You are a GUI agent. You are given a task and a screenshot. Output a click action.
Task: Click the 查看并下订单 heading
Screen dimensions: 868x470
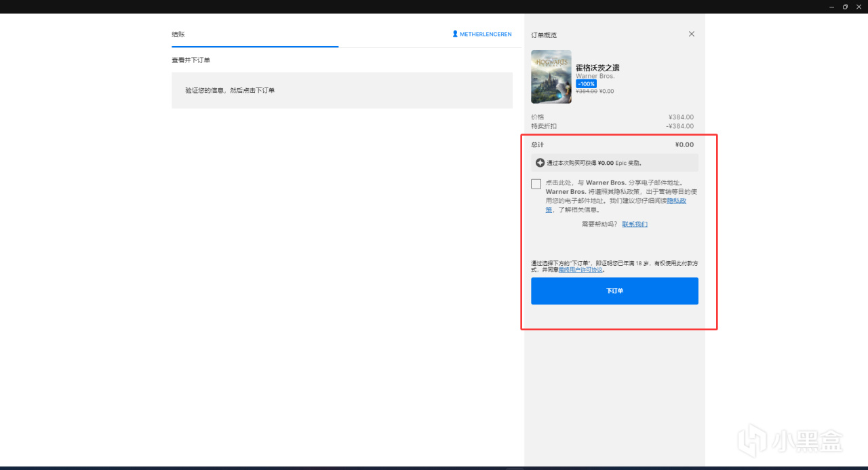click(191, 60)
